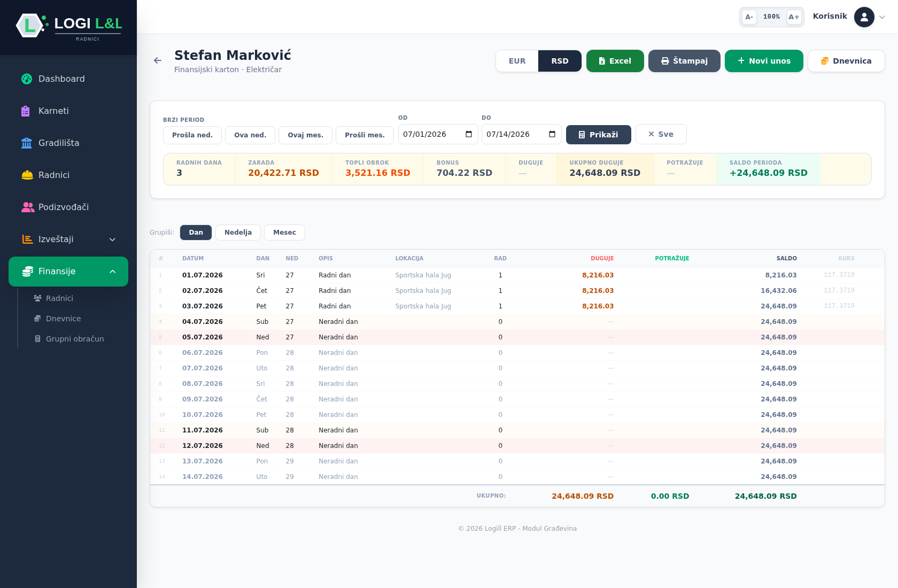Group entries by Nedelja
The image size is (898, 588).
coord(238,233)
